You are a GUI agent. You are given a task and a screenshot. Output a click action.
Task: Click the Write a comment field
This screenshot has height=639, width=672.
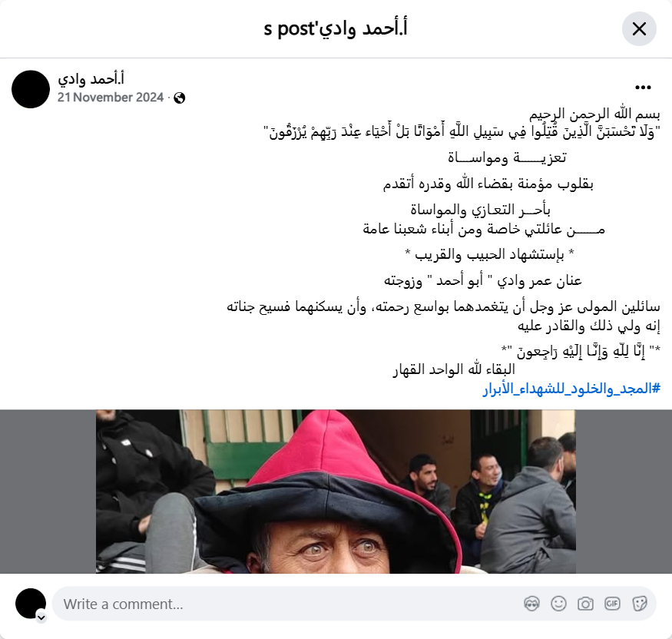pyautogui.click(x=354, y=604)
